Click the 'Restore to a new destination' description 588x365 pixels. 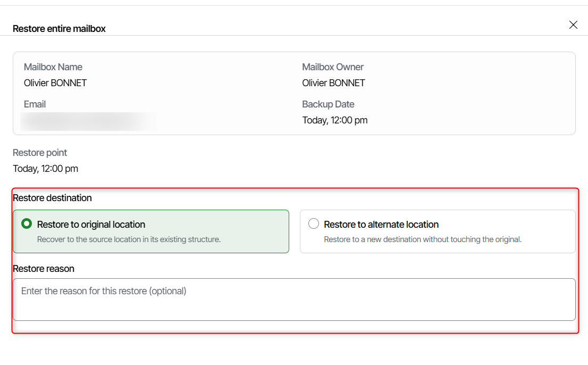[423, 239]
